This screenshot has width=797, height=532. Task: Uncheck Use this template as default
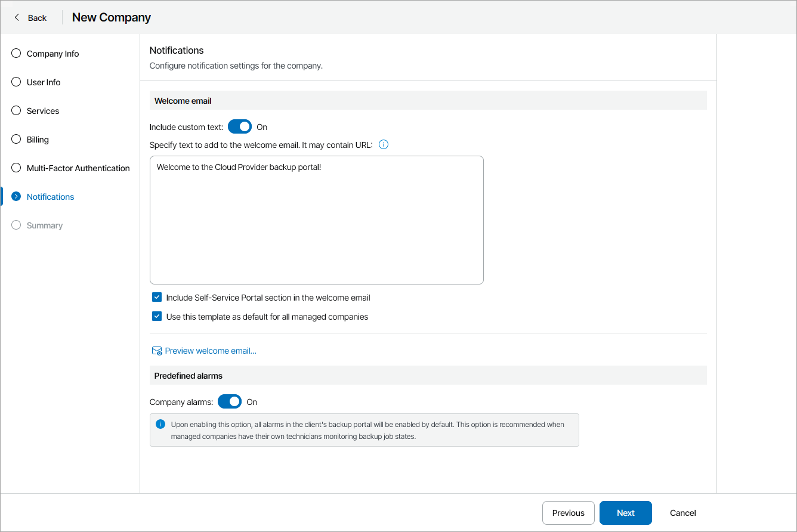pyautogui.click(x=156, y=316)
